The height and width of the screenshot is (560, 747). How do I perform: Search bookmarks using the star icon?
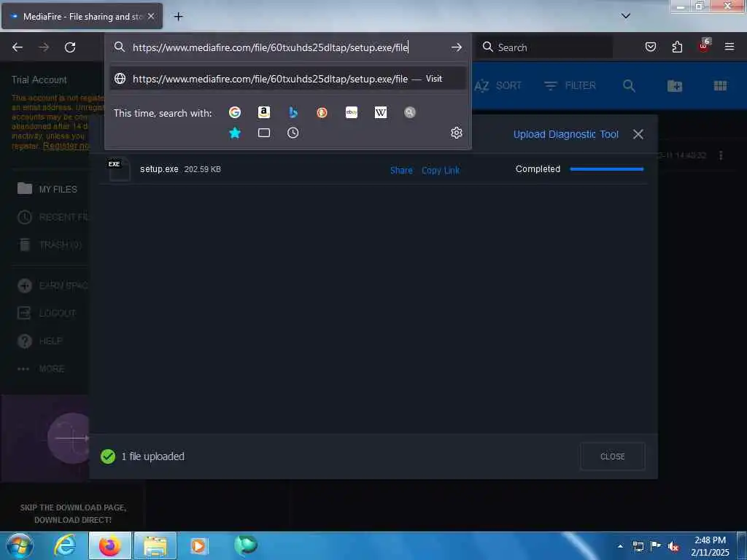point(234,133)
